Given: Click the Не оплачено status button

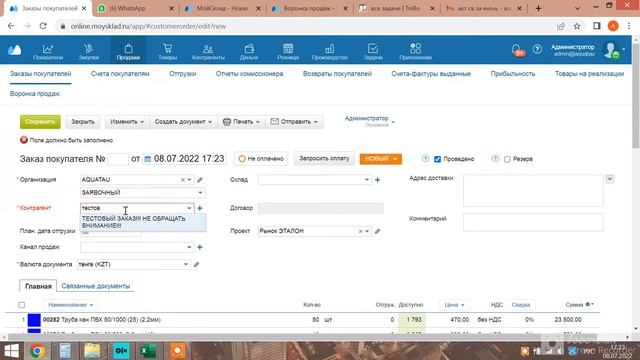Looking at the screenshot, I should tap(261, 159).
